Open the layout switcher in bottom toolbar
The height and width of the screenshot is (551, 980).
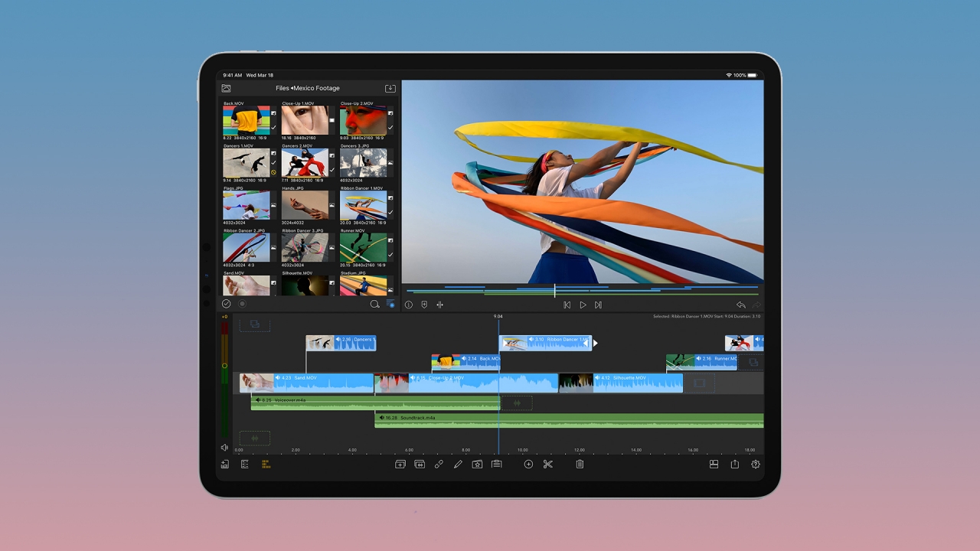tap(714, 464)
